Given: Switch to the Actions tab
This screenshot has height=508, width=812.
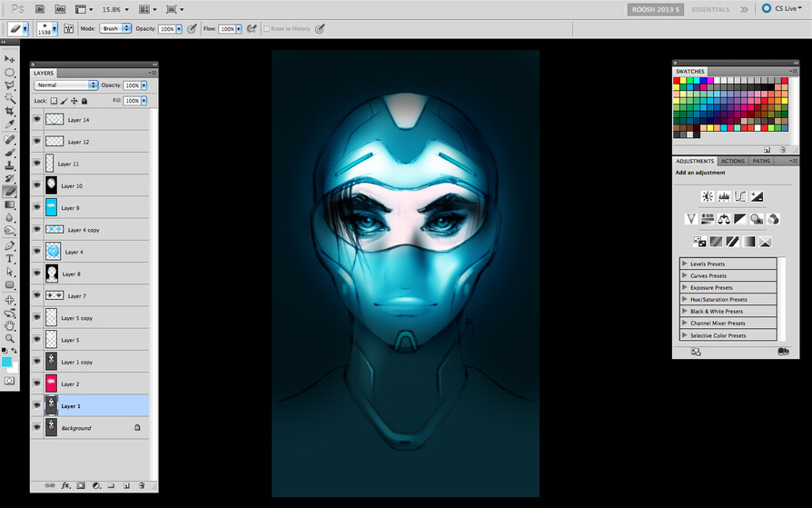Looking at the screenshot, I should coord(733,161).
